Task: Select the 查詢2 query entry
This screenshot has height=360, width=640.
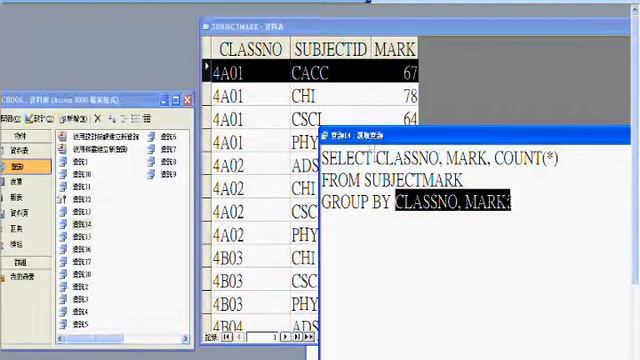Action: (x=74, y=287)
